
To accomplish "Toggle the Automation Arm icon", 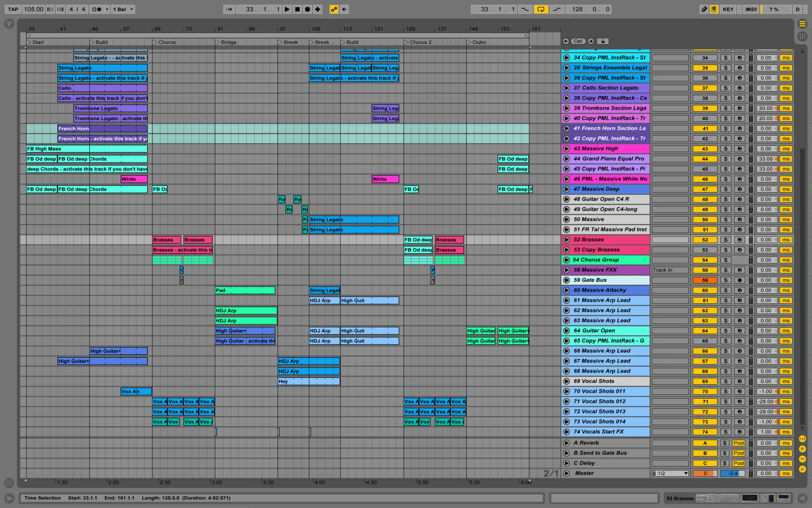I will pyautogui.click(x=334, y=9).
